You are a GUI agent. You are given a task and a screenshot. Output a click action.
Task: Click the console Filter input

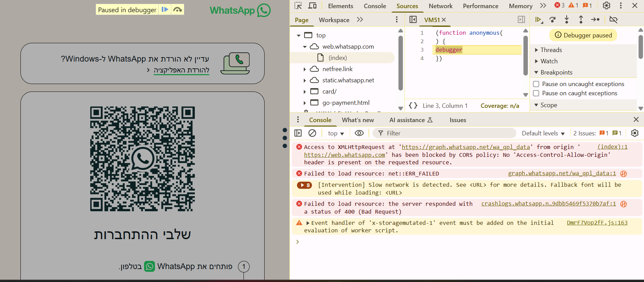[x=444, y=133]
